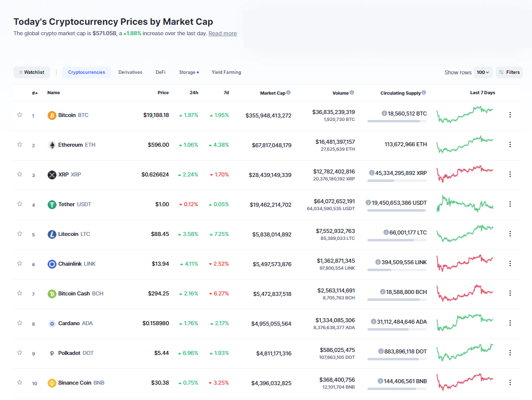Click info icon beside Chainlink circulating supply
This screenshot has width=532, height=400.
(378, 262)
